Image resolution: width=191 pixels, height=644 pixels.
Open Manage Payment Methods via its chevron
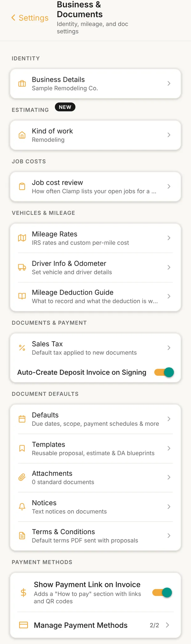[x=168, y=625]
